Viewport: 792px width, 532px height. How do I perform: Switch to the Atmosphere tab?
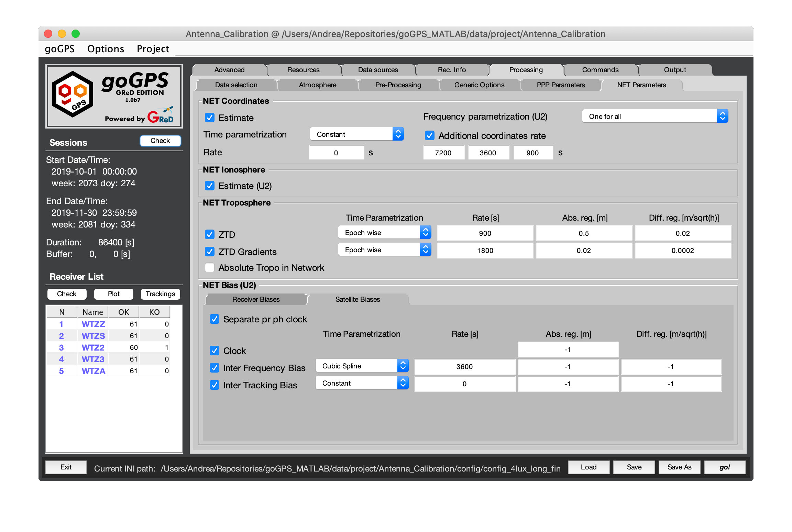pos(318,86)
